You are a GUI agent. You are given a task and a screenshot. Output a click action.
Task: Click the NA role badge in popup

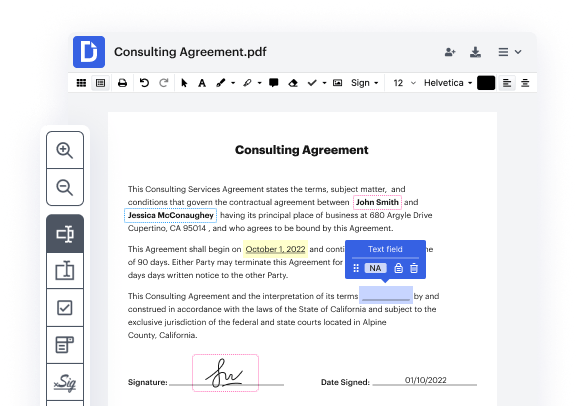(x=375, y=268)
